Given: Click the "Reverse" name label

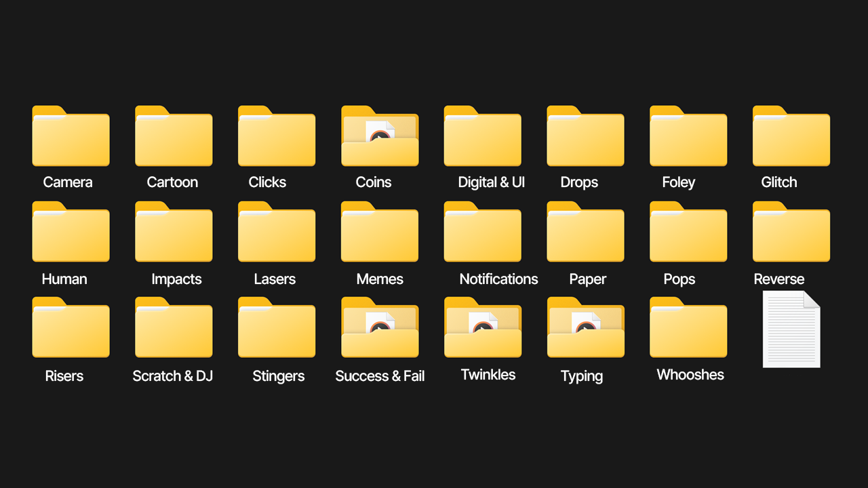Looking at the screenshot, I should coord(779,279).
